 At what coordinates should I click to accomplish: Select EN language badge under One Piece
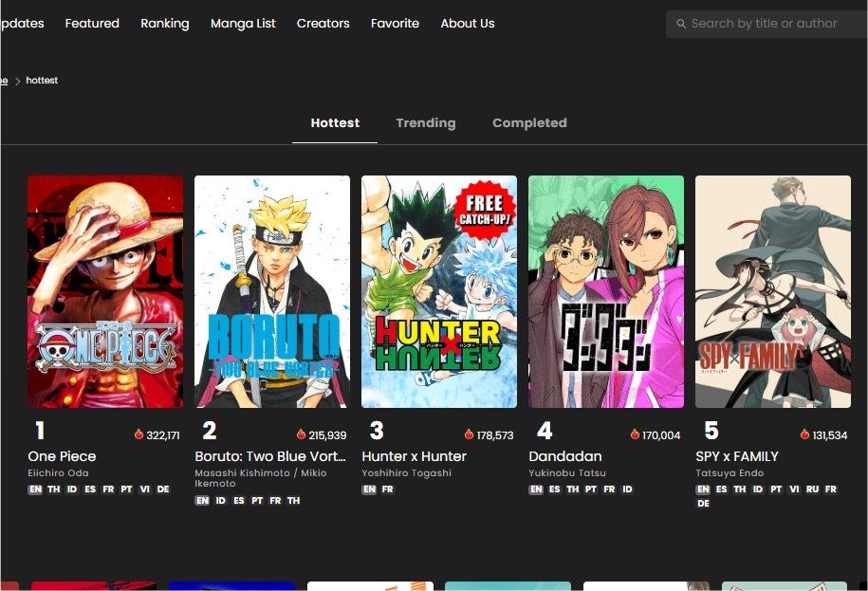click(35, 489)
